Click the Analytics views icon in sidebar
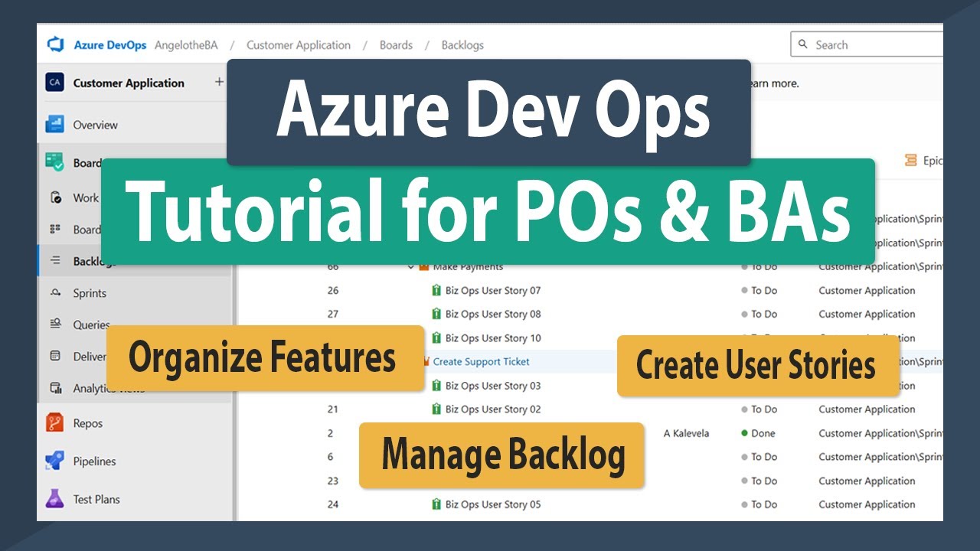Screen dimensions: 980x551 55,388
